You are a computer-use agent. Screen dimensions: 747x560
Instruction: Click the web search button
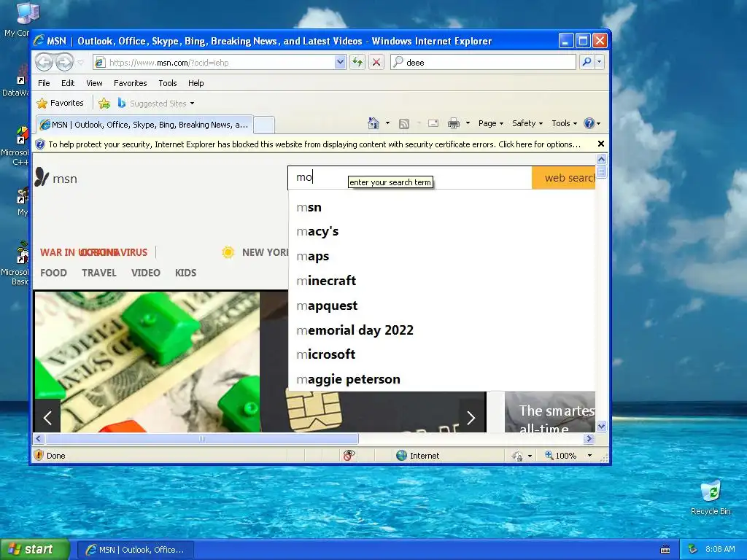coord(564,178)
